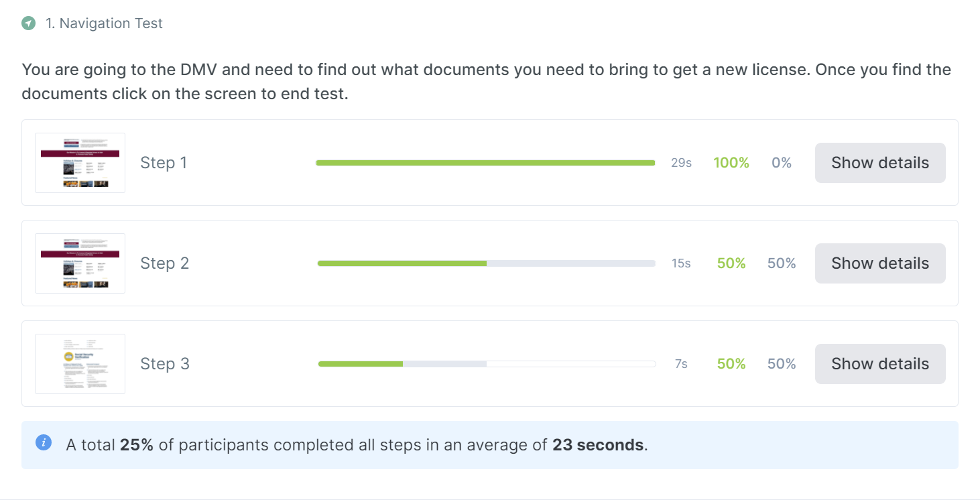This screenshot has width=980, height=500.
Task: Click the 23 seconds average text
Action: coord(599,445)
